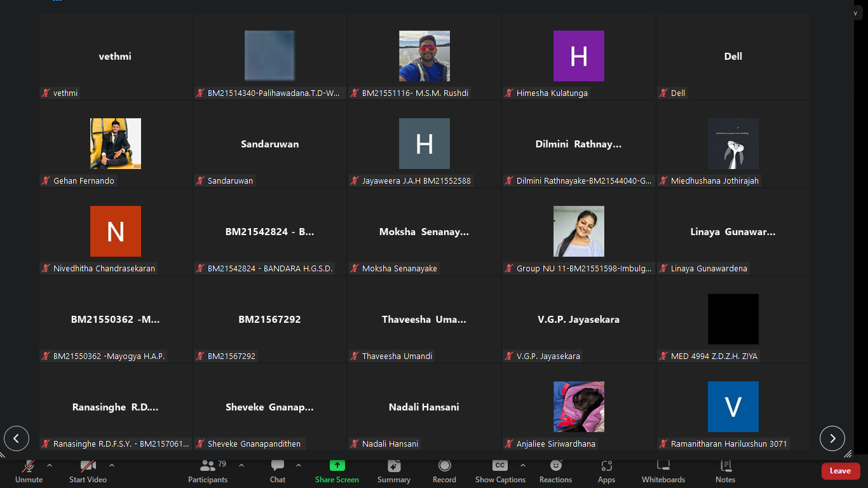Viewport: 868px width, 488px height.
Task: Expand audio options arrow beside Unmute
Action: (x=50, y=465)
